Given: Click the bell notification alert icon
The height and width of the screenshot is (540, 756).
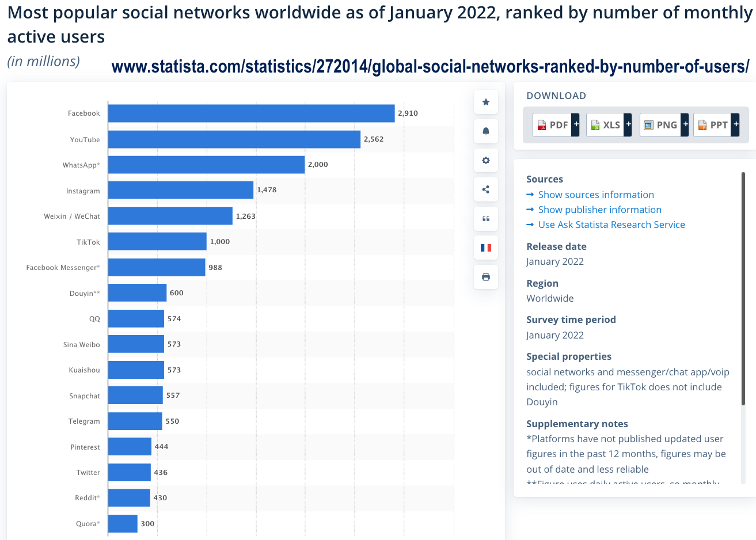Looking at the screenshot, I should pos(486,131).
